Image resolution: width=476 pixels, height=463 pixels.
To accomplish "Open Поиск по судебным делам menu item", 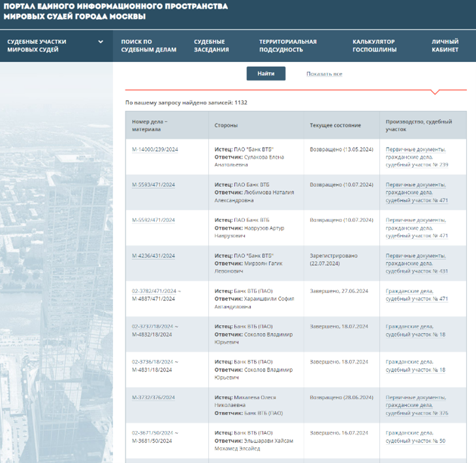I will (148, 46).
